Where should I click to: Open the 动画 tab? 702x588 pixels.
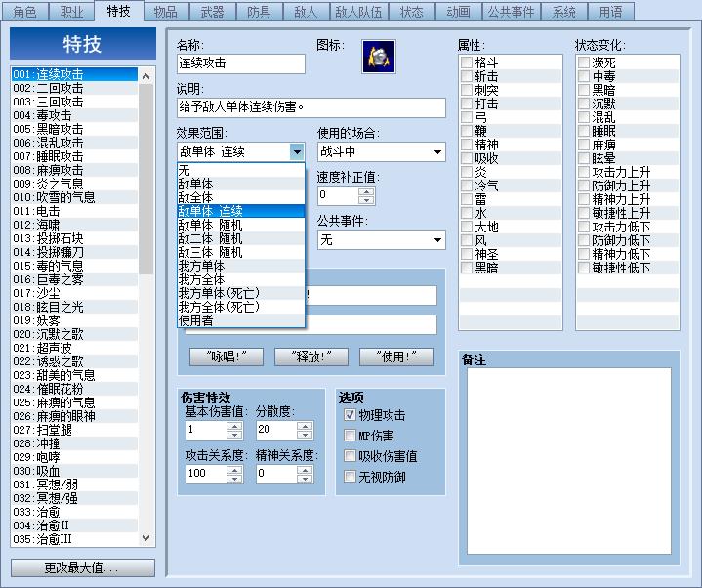point(459,12)
